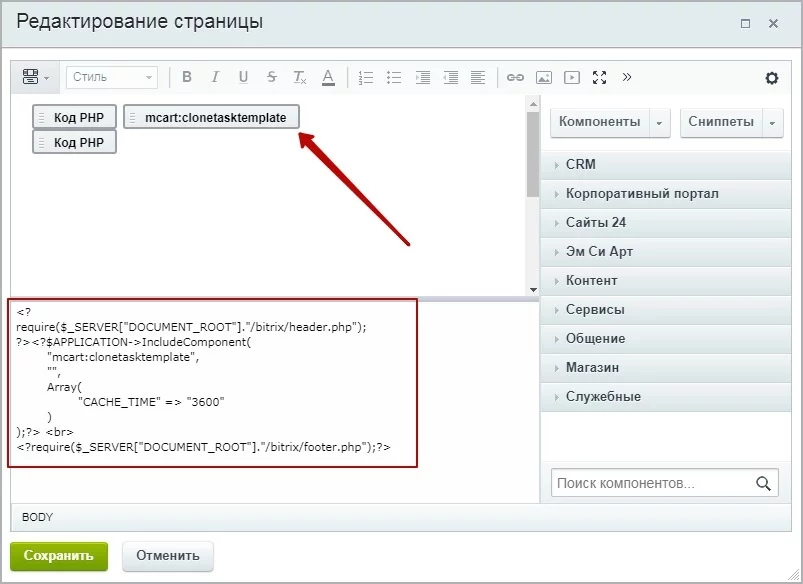Open the editor view mode dropdown

39,77
